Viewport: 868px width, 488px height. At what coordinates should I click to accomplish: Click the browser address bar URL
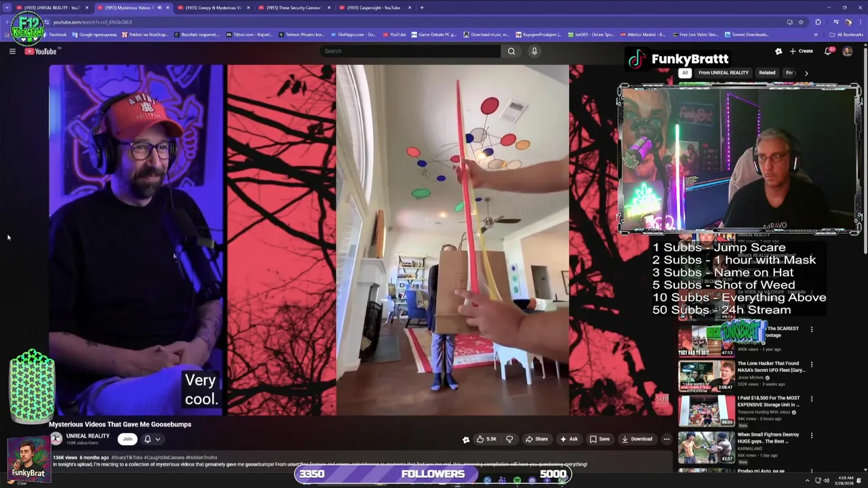(x=92, y=22)
